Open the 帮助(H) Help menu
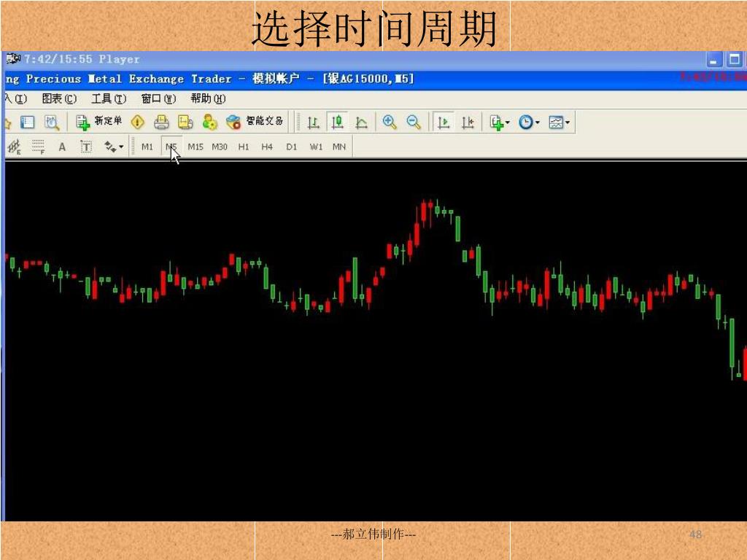The image size is (747, 560). (208, 98)
